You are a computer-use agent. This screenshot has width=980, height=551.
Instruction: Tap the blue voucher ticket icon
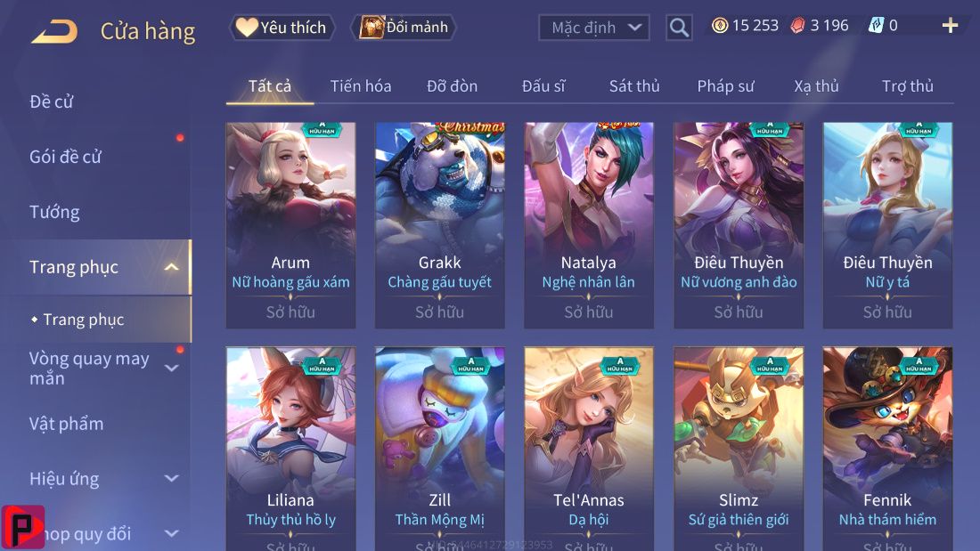[x=876, y=26]
